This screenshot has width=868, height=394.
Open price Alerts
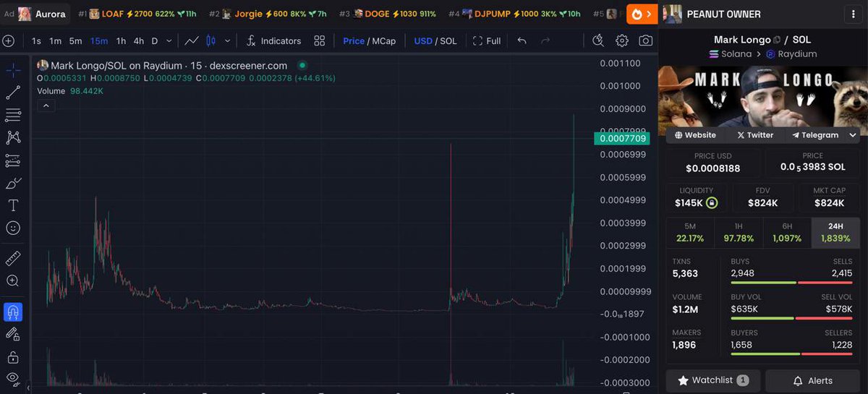(x=812, y=380)
